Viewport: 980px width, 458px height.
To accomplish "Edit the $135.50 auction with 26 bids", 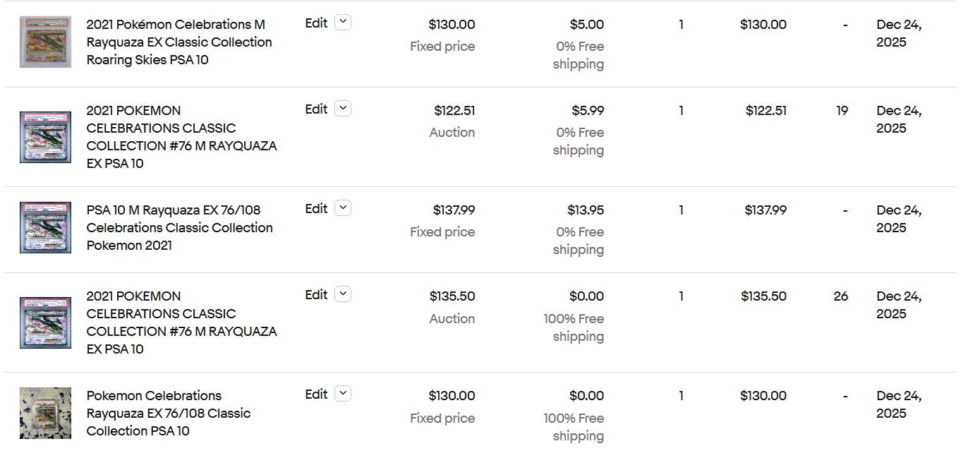I will click(x=316, y=294).
